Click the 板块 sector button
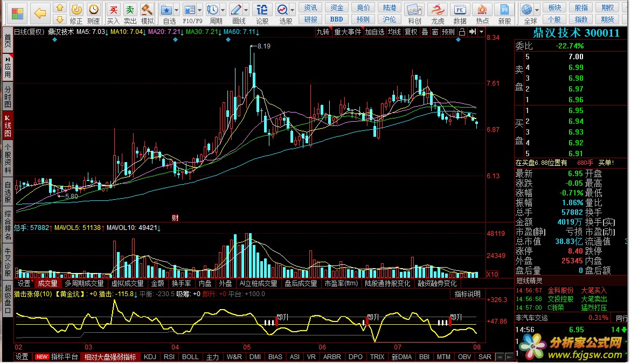Screen dimensions: 631x364 [554, 8]
